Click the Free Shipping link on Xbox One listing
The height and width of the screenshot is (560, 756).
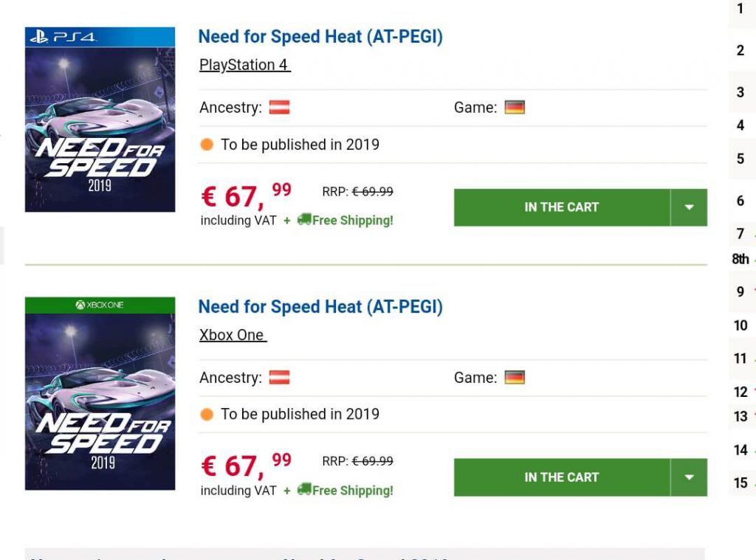tap(351, 490)
